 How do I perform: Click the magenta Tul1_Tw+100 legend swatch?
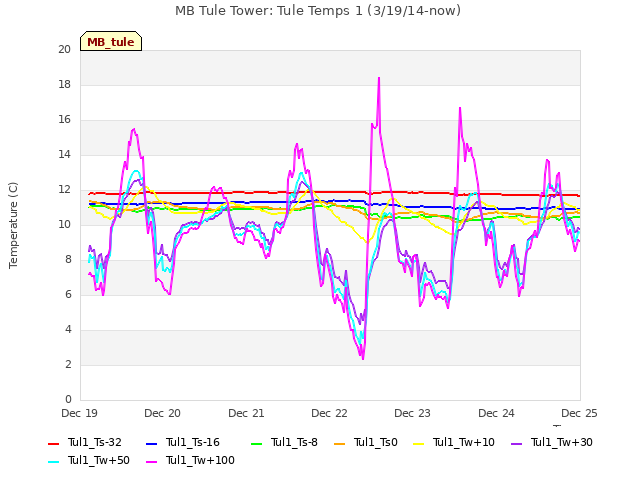pos(151,461)
